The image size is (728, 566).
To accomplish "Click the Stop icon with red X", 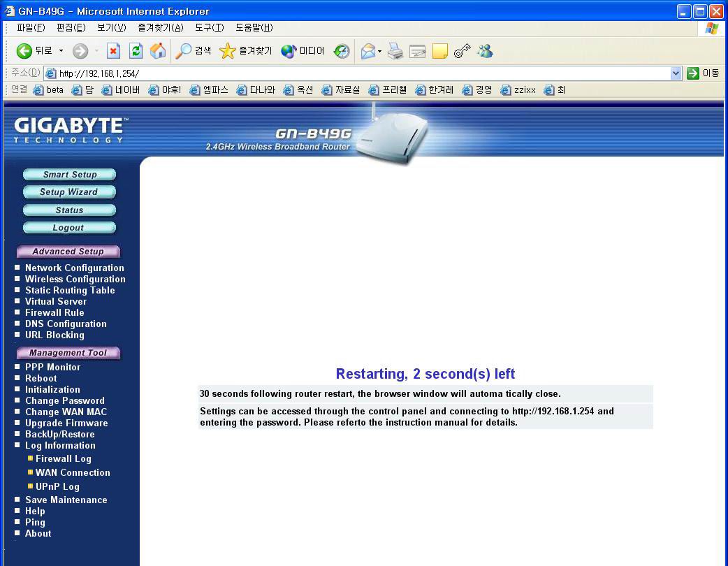I will pyautogui.click(x=113, y=50).
